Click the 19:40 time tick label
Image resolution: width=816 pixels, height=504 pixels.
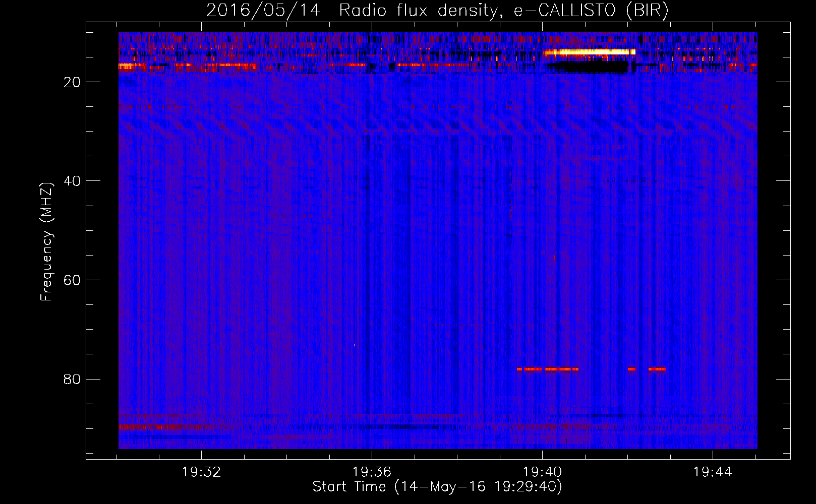(x=542, y=472)
